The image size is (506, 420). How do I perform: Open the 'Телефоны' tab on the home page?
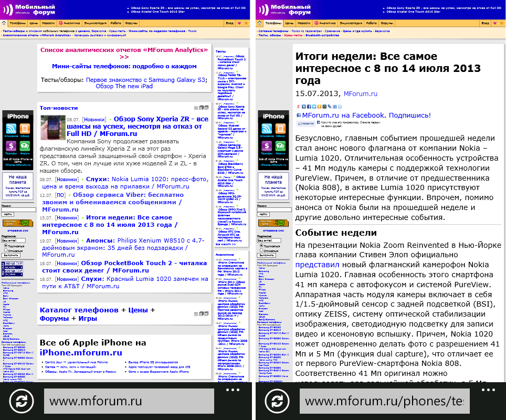click(x=18, y=23)
